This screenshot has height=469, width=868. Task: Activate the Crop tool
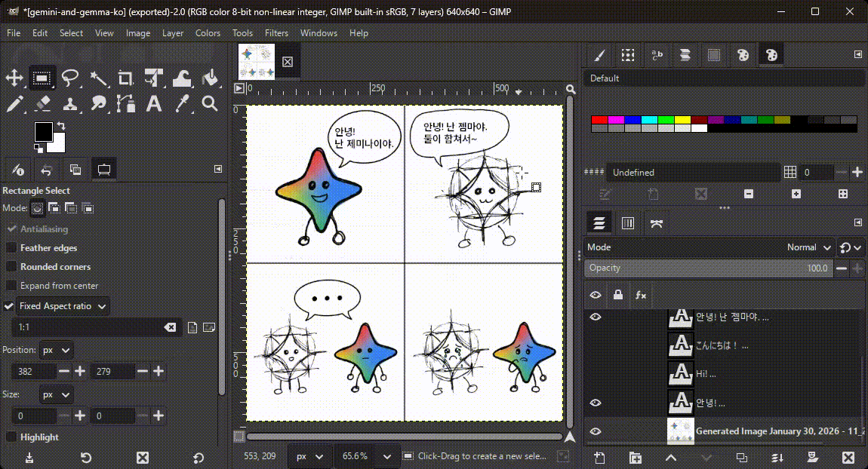[126, 78]
